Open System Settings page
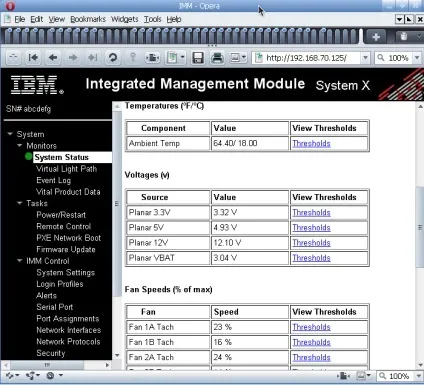Screen dimensions: 424x385 click(x=65, y=272)
